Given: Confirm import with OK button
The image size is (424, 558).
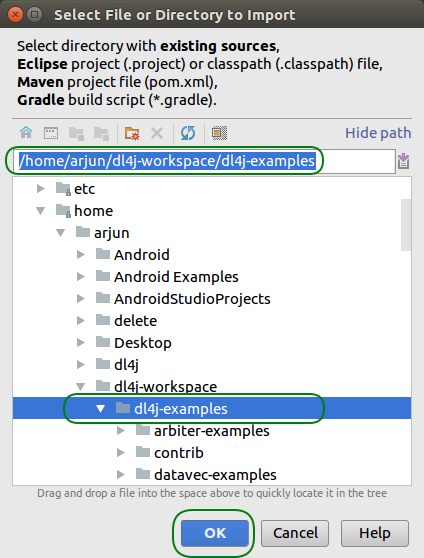Looking at the screenshot, I should 215,533.
